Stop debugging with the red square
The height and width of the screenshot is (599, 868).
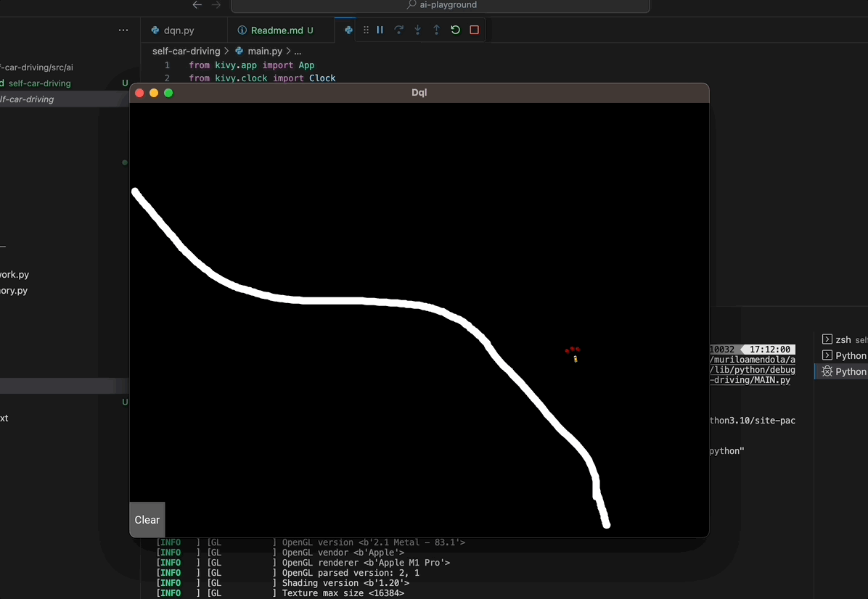point(474,30)
